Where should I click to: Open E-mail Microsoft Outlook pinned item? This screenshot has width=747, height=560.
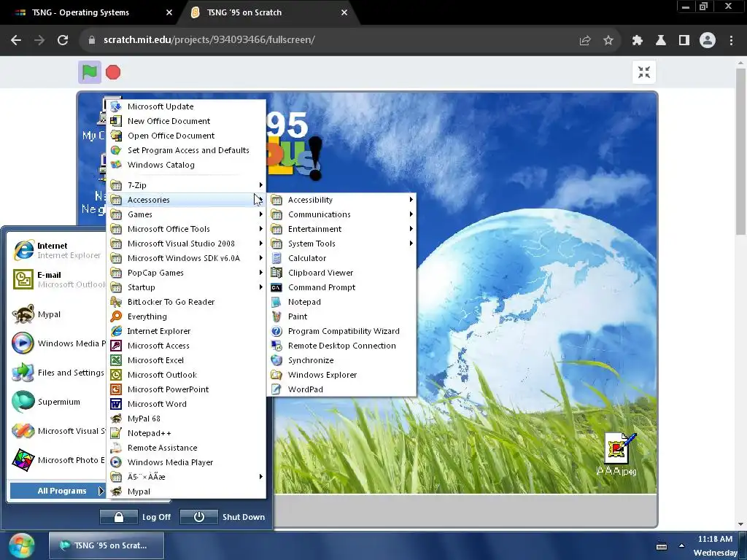click(x=58, y=279)
